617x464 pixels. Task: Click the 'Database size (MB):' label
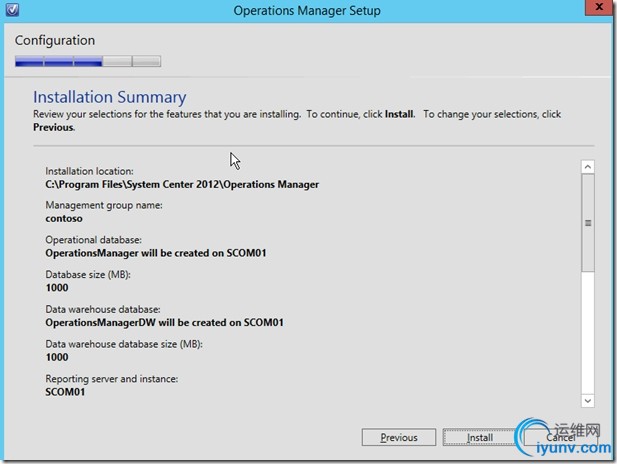pyautogui.click(x=88, y=275)
